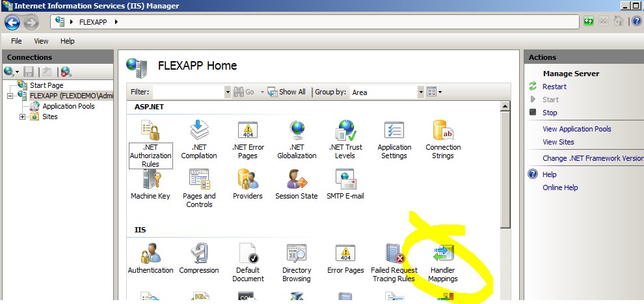Click Change .NET Framework Version link
The image size is (644, 304).
click(593, 158)
